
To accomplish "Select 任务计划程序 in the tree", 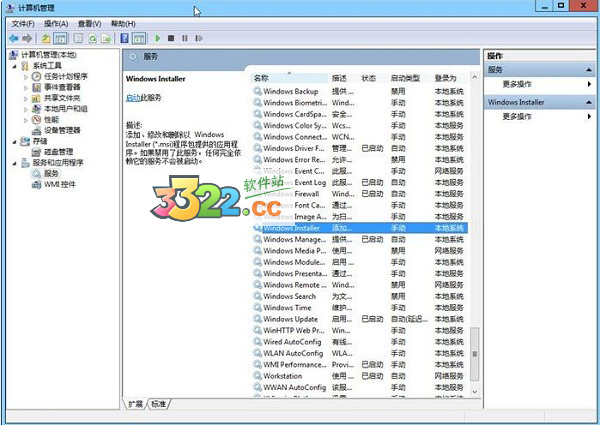I will point(65,76).
